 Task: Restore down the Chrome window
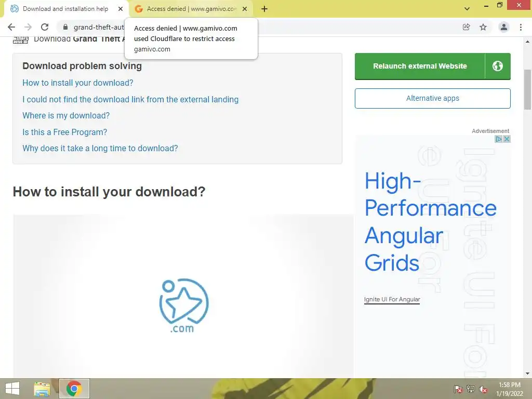tap(499, 5)
